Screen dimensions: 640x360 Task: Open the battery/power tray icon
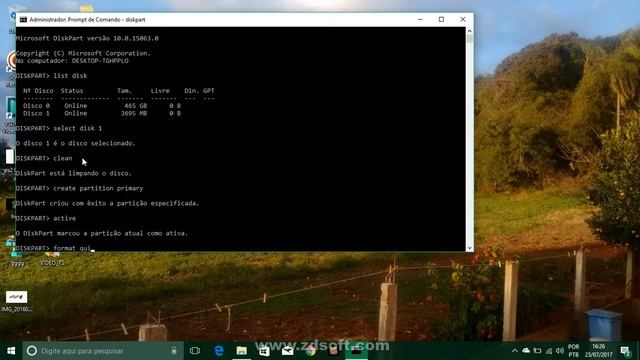click(x=538, y=351)
